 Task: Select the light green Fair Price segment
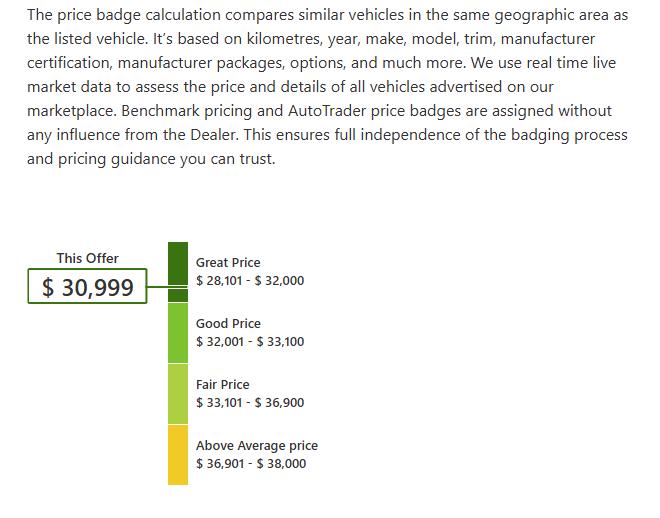[x=178, y=394]
